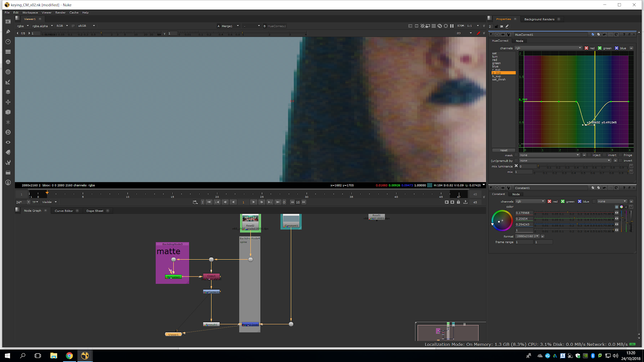Click the pause viewer updates icon

tap(452, 26)
